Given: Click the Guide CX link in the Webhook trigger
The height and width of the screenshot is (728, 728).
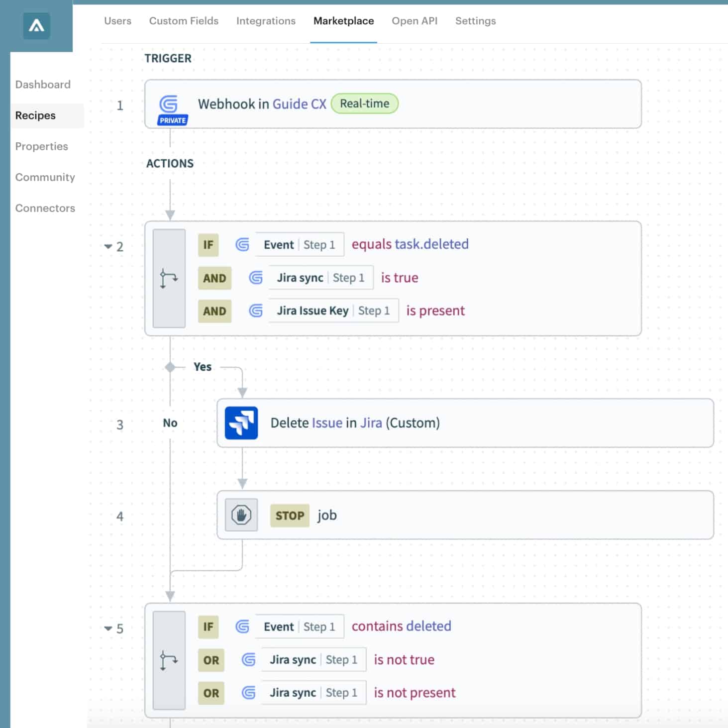Looking at the screenshot, I should (300, 104).
